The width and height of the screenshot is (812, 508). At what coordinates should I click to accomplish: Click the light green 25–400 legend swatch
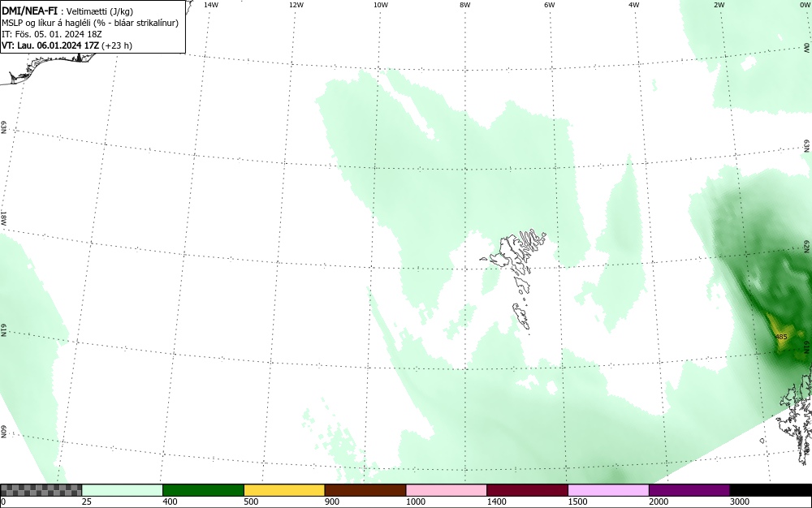pyautogui.click(x=123, y=490)
